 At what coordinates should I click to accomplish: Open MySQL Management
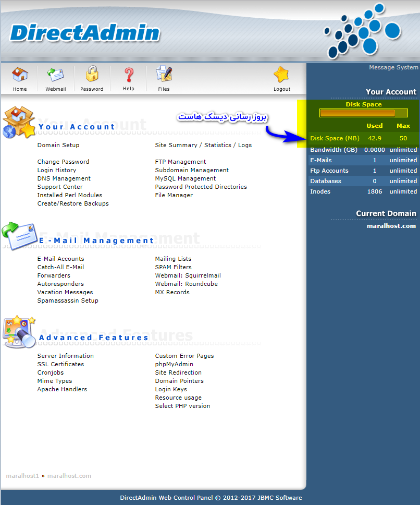[185, 178]
